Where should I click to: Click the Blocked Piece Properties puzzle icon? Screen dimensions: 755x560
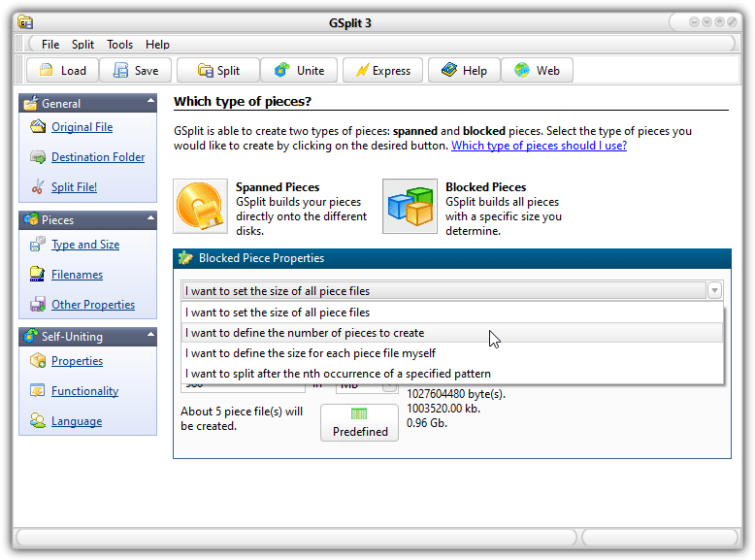(185, 258)
